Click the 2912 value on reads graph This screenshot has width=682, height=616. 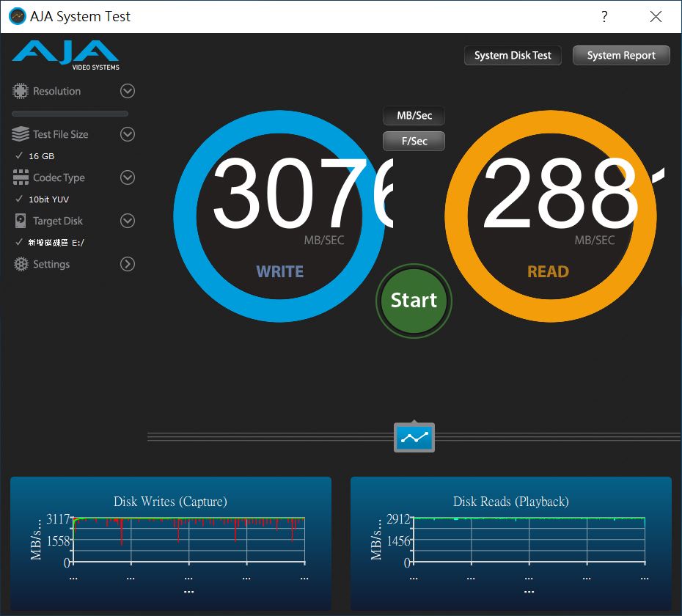[x=398, y=518]
